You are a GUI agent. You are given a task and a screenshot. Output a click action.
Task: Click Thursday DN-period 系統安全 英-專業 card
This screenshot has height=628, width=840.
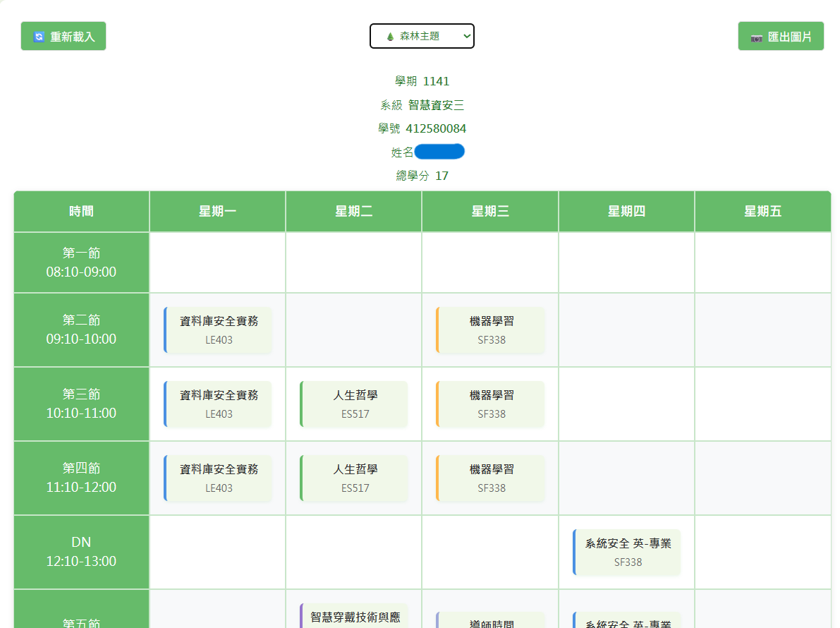(627, 552)
